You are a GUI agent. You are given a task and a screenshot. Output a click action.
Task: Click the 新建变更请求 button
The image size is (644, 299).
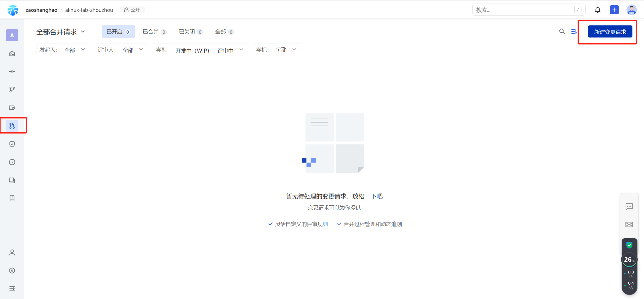tap(610, 32)
